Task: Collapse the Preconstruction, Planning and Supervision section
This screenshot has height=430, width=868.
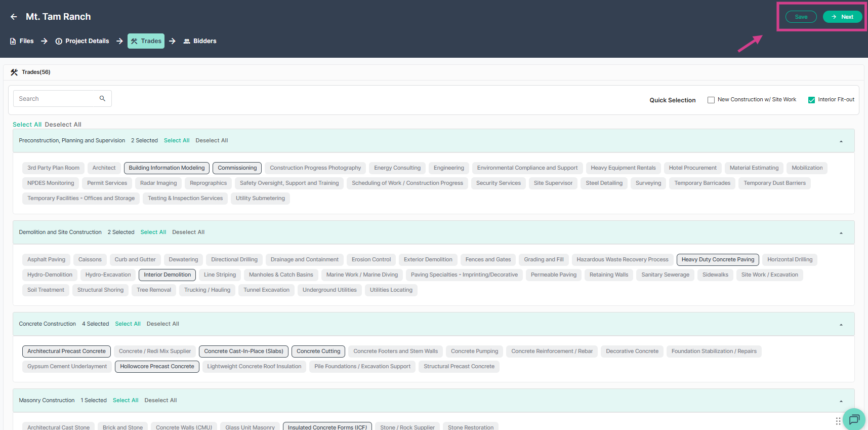Action: click(x=841, y=141)
